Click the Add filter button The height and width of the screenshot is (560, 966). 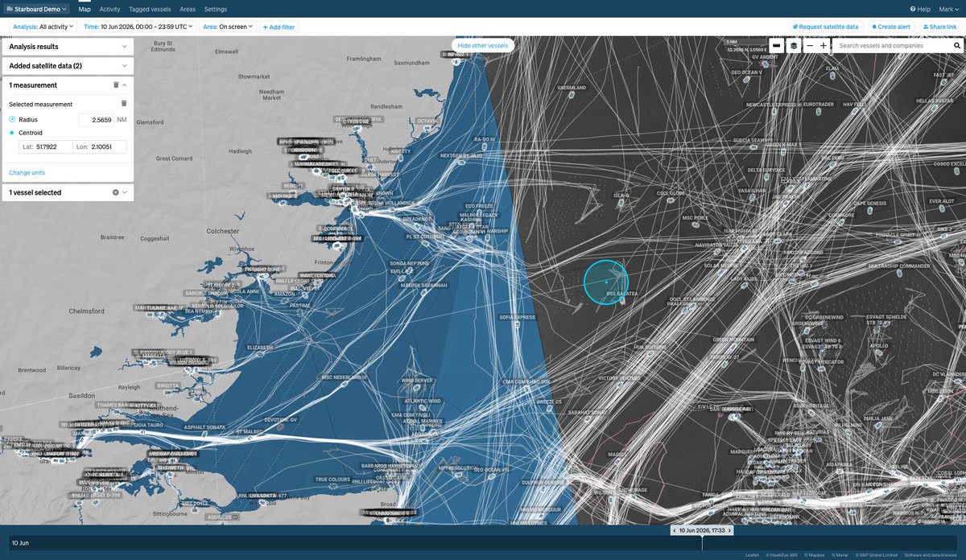coord(279,27)
